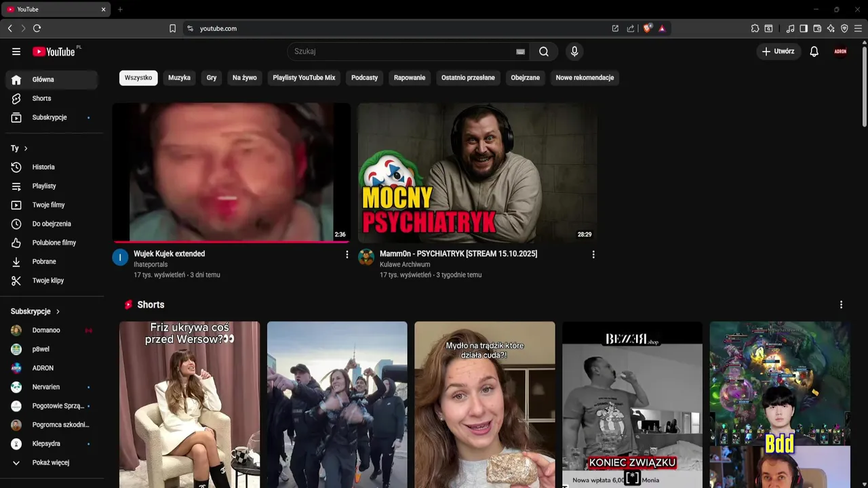This screenshot has height=488, width=868.
Task: Go to Shorts in the sidebar
Action: (x=52, y=98)
